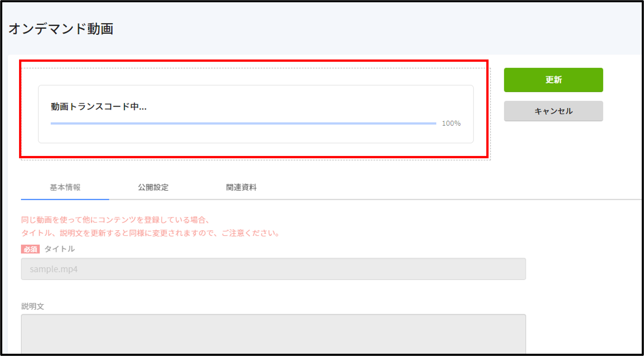This screenshot has width=644, height=356.
Task: Click the 動画トランスコード中... status text
Action: coord(99,106)
